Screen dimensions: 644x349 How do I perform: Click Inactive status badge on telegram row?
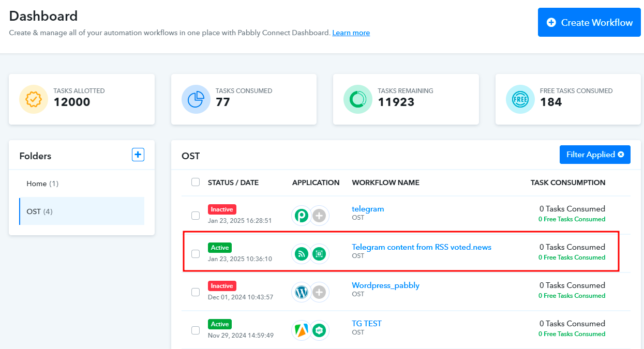pyautogui.click(x=222, y=209)
